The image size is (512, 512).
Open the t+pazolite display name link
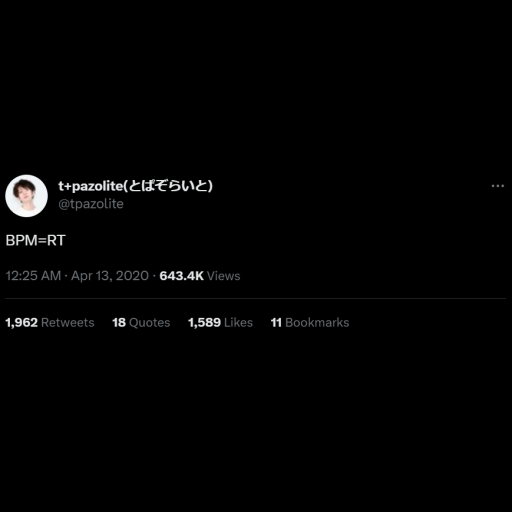pos(135,186)
